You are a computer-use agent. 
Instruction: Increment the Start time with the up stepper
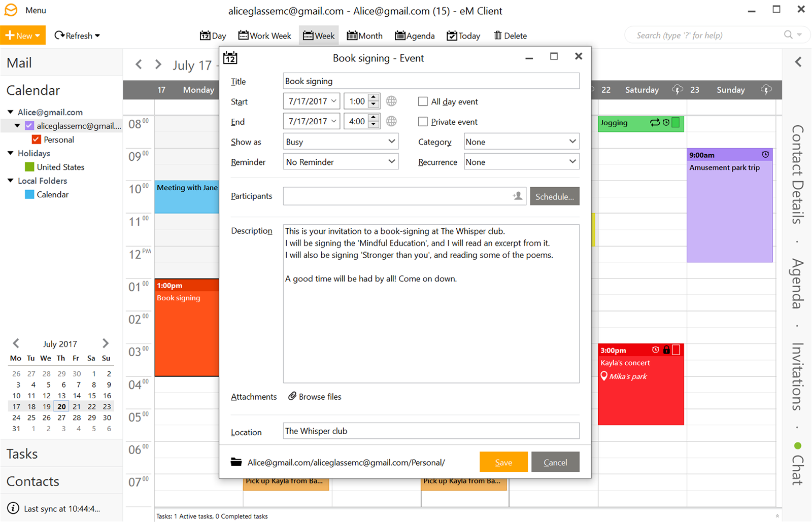pos(373,98)
